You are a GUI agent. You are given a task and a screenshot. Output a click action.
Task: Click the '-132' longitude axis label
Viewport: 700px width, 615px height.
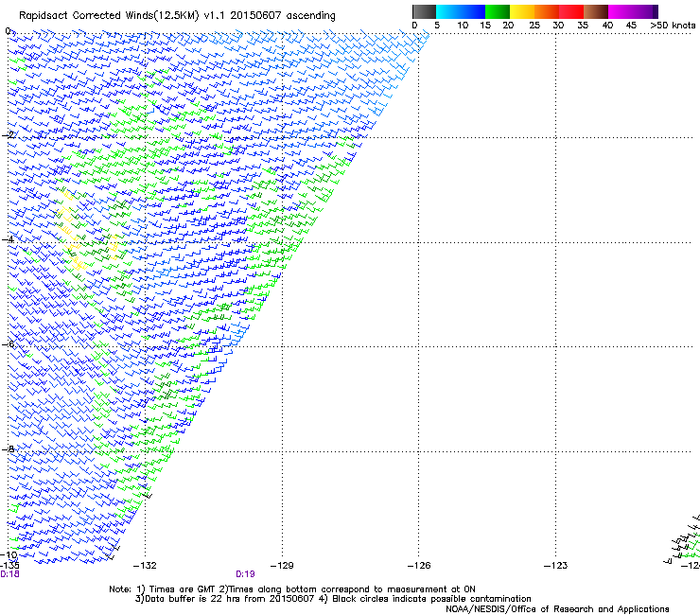145,566
